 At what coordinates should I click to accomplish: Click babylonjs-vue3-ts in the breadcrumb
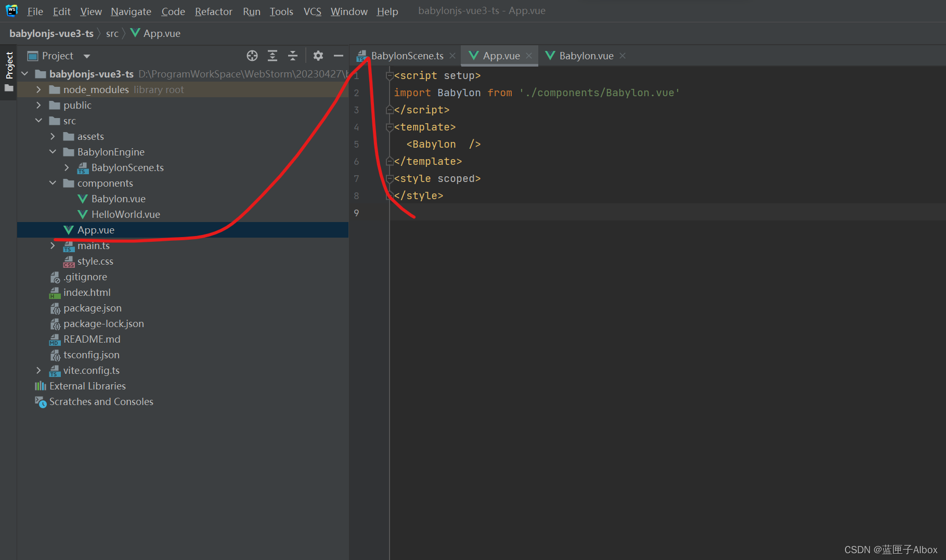pos(51,33)
